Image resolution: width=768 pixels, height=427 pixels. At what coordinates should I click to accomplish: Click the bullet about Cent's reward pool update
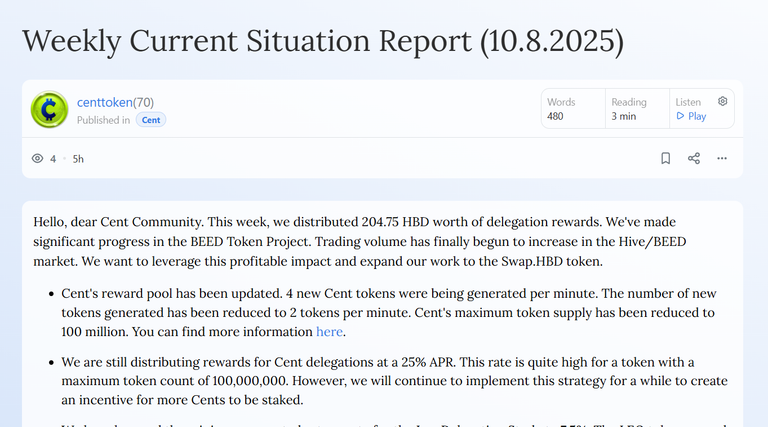[388, 313]
